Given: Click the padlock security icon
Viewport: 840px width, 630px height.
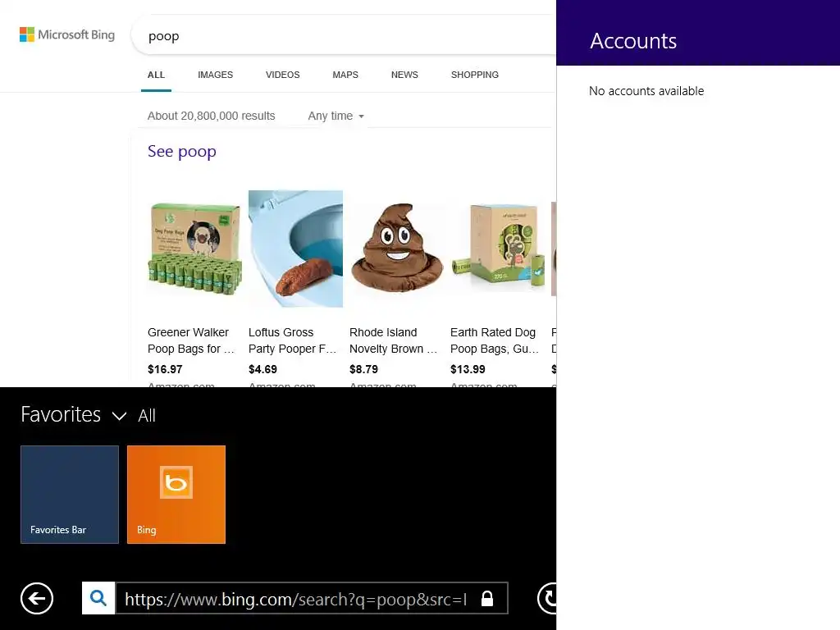Looking at the screenshot, I should coord(487,598).
